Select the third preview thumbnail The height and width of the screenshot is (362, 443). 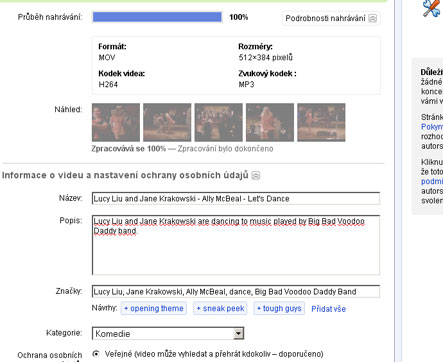click(219, 122)
